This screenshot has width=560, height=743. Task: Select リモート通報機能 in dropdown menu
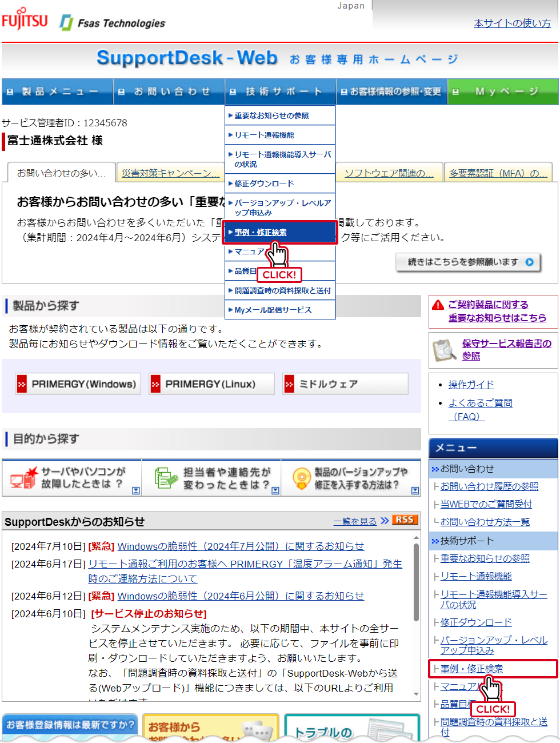(x=280, y=135)
